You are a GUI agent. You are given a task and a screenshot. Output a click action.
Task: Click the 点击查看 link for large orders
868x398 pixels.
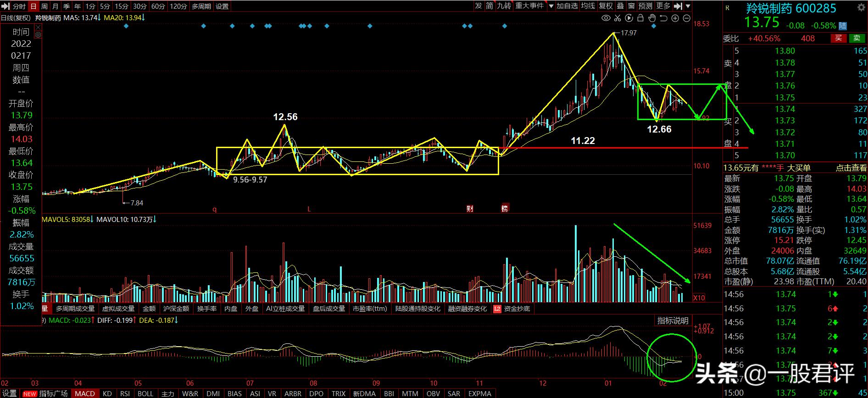coord(851,168)
